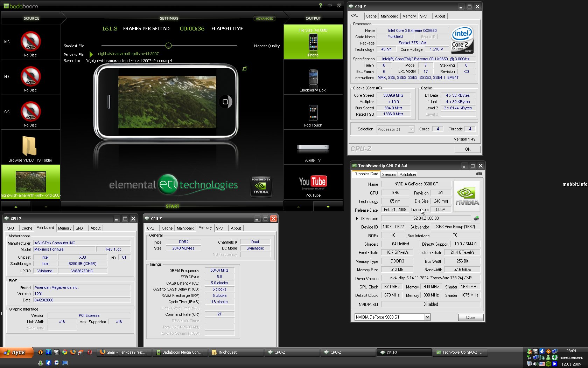Click Close in GPU-Z window
This screenshot has height=368, width=588.
point(471,318)
